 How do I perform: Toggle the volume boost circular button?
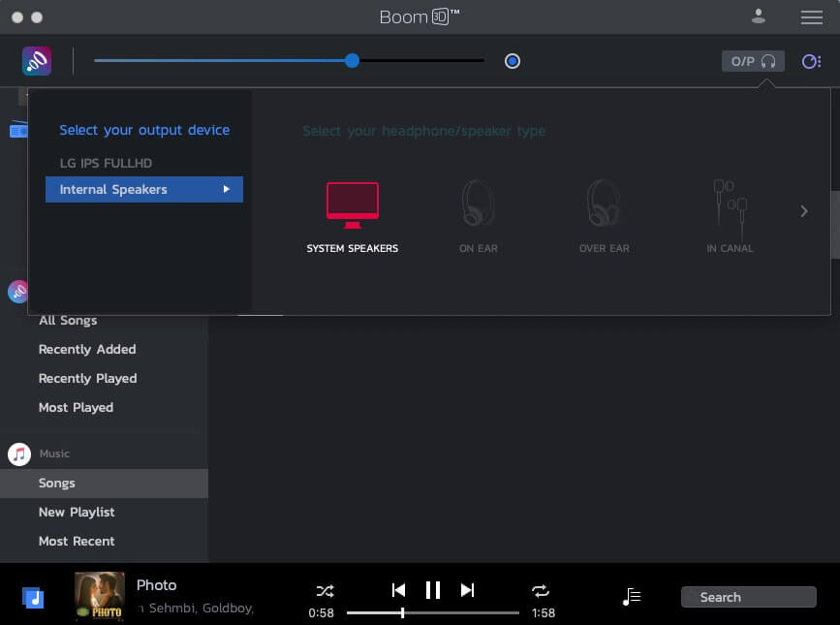513,61
